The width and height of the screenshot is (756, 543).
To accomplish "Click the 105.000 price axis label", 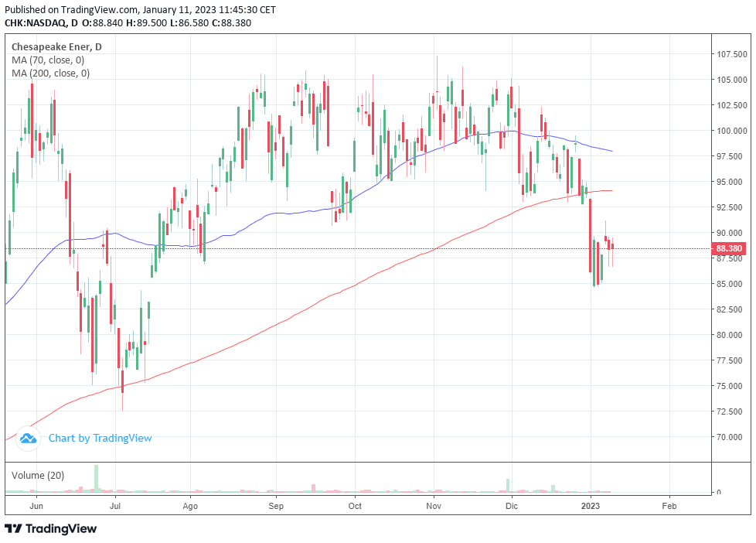I will click(x=731, y=80).
